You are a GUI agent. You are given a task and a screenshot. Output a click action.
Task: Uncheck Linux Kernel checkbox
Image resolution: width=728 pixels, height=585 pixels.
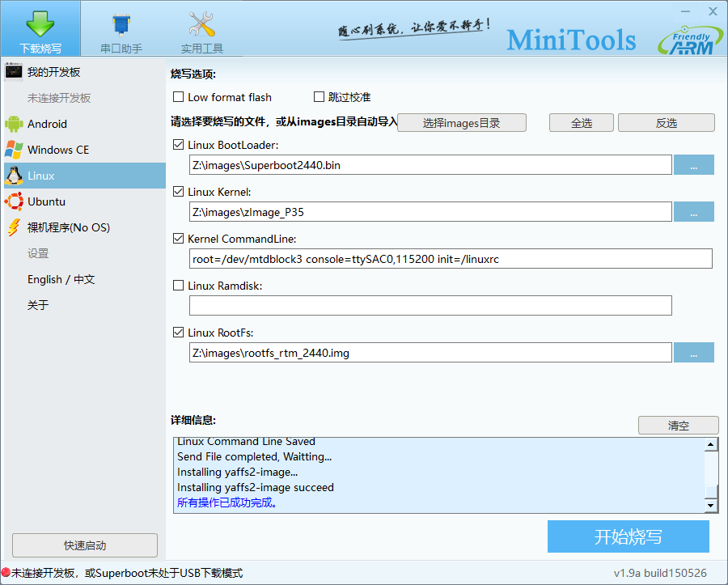pyautogui.click(x=178, y=191)
